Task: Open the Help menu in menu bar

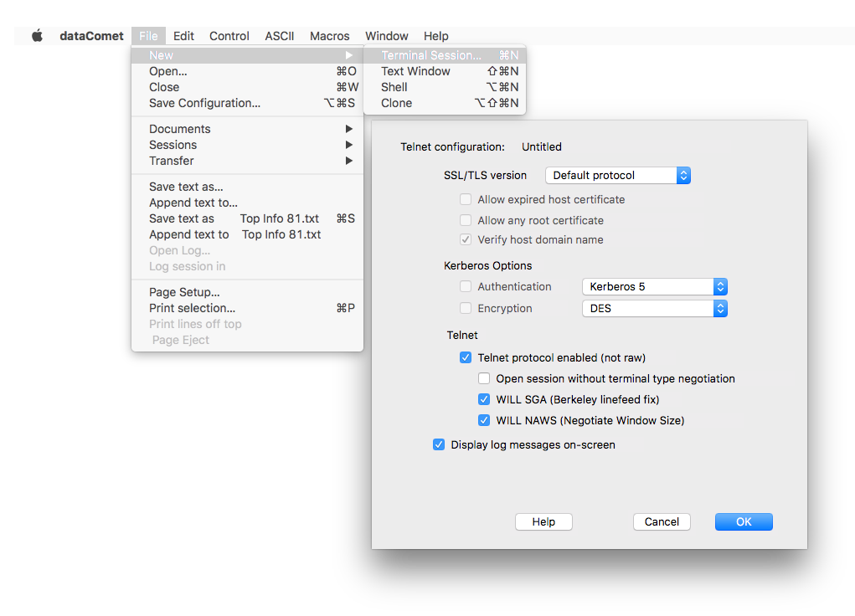Action: [436, 36]
